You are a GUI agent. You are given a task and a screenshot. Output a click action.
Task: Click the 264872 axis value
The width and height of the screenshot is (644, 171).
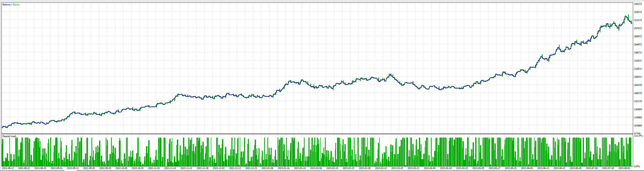[638, 45]
